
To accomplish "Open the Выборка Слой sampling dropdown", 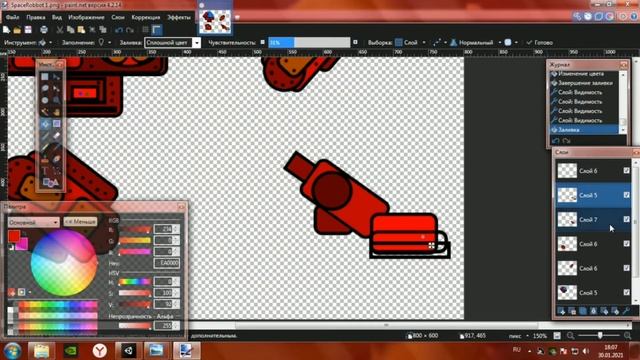I will [410, 42].
